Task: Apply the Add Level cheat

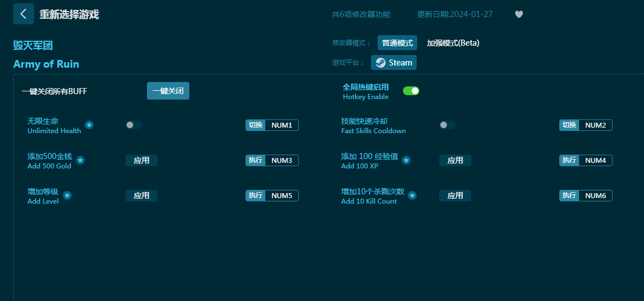Action: click(x=141, y=195)
